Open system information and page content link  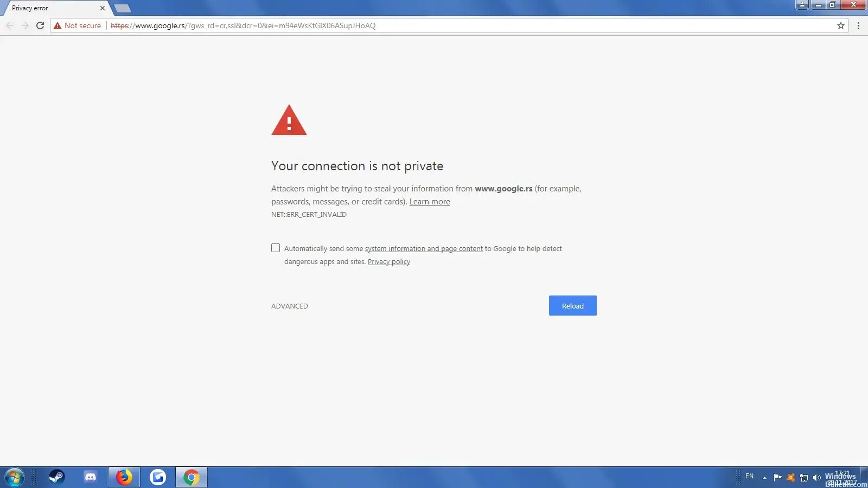pos(424,248)
